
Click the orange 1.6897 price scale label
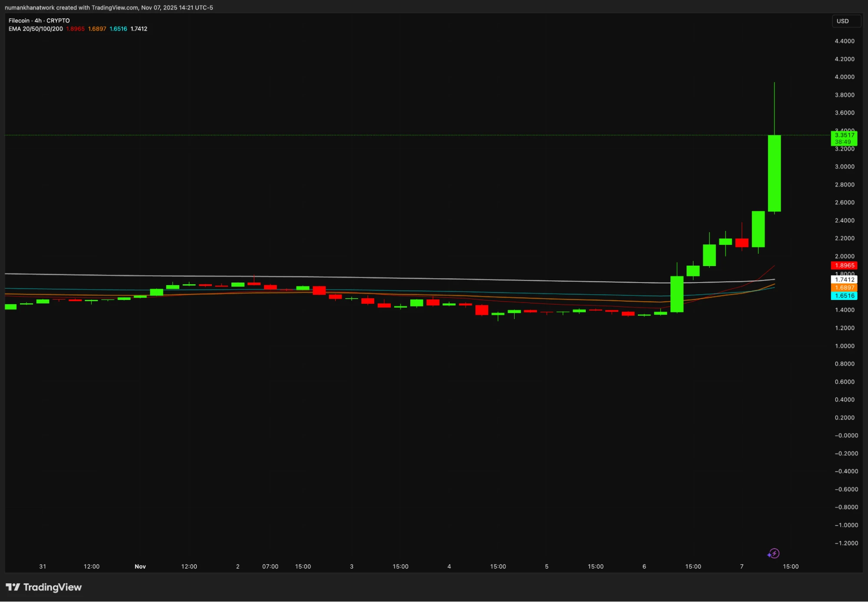coord(844,287)
